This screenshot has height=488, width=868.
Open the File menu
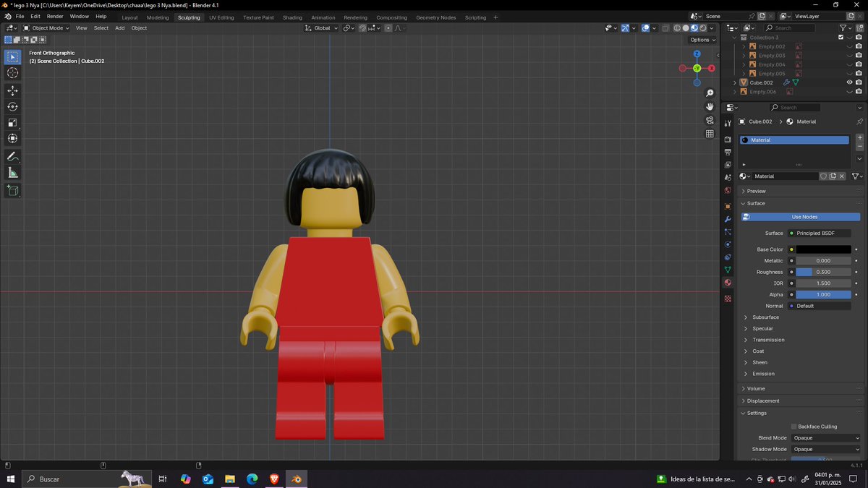20,16
